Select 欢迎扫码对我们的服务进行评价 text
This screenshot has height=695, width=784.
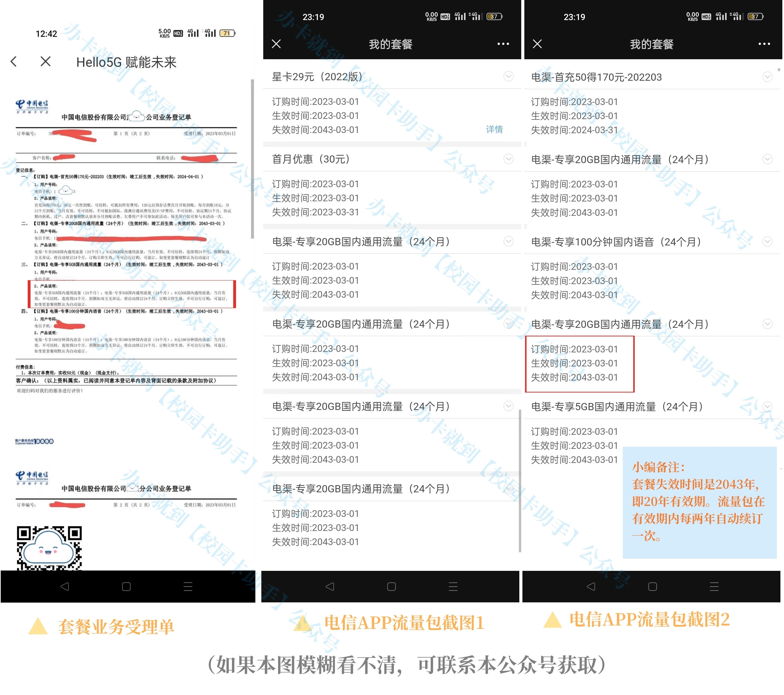pos(50,391)
